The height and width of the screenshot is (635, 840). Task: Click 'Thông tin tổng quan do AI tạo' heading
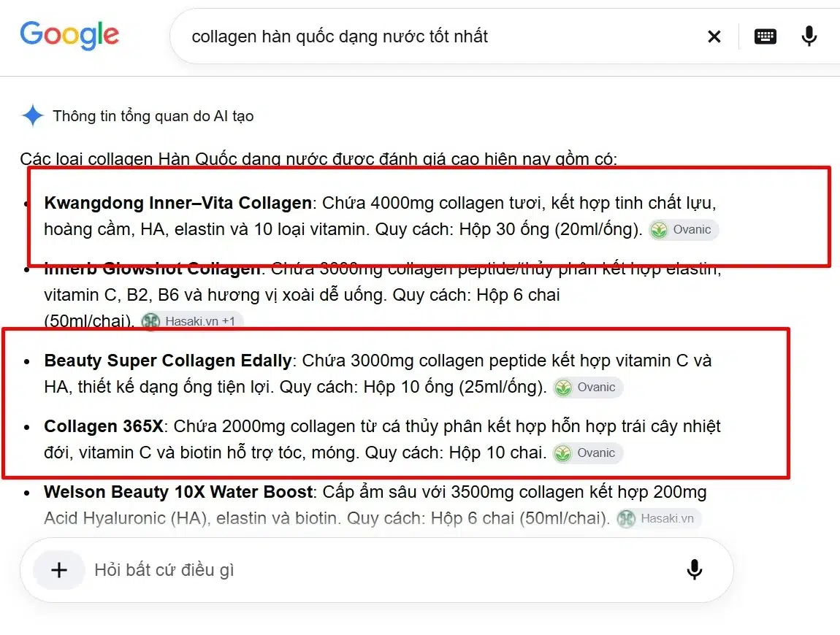tap(153, 116)
